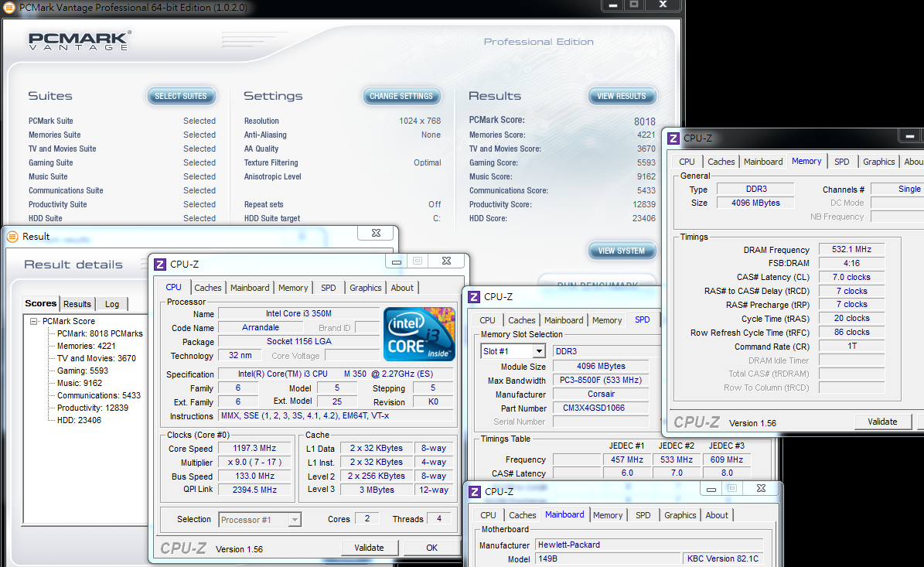This screenshot has height=567, width=924.
Task: Open the Caches tab in the CPU-Z processor window
Action: pyautogui.click(x=208, y=288)
